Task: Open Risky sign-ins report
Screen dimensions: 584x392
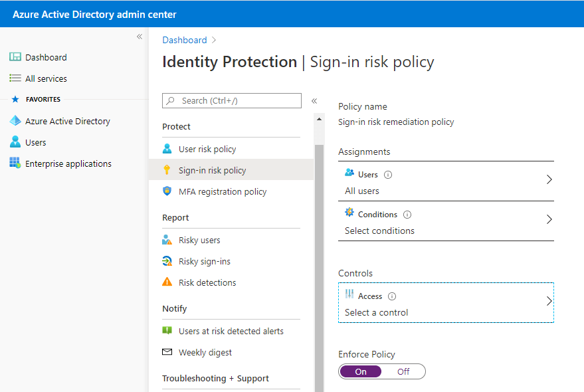Action: coord(231,261)
